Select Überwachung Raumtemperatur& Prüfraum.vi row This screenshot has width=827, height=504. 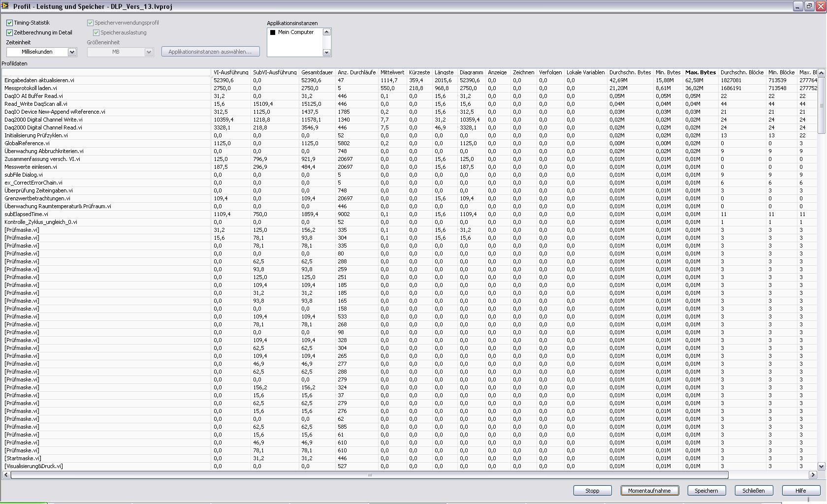(x=409, y=206)
